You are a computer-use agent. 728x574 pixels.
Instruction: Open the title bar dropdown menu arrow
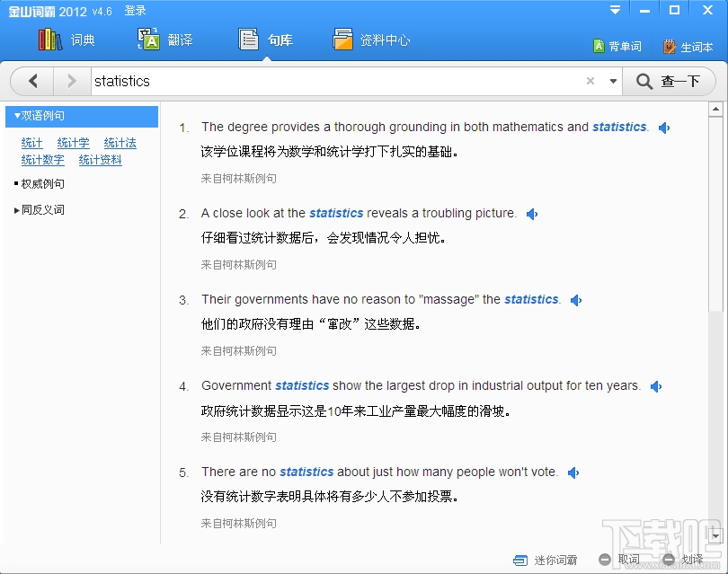click(x=615, y=10)
